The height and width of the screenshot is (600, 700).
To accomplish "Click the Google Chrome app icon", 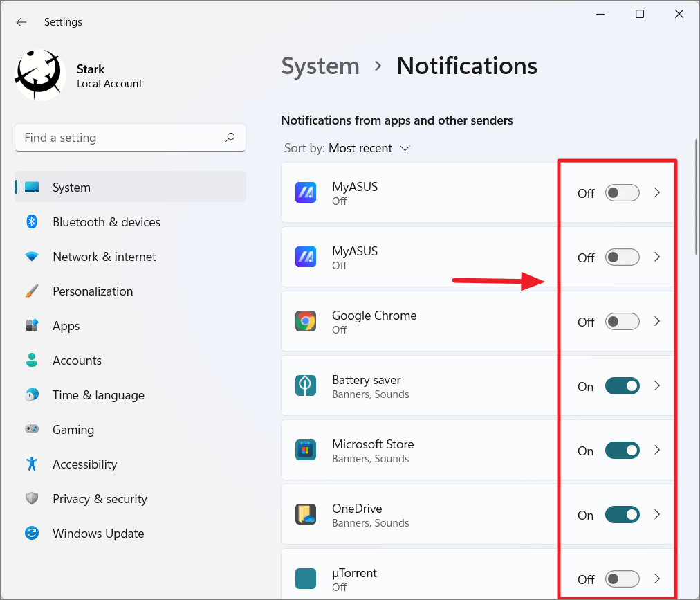I will [305, 321].
